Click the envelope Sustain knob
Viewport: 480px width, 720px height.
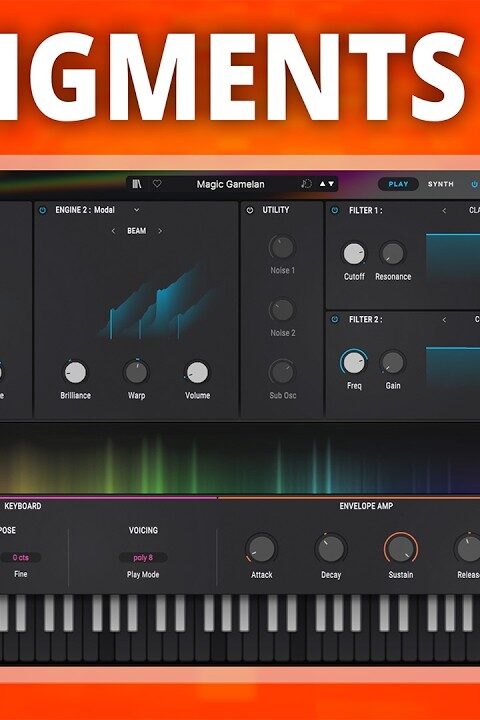click(x=401, y=549)
